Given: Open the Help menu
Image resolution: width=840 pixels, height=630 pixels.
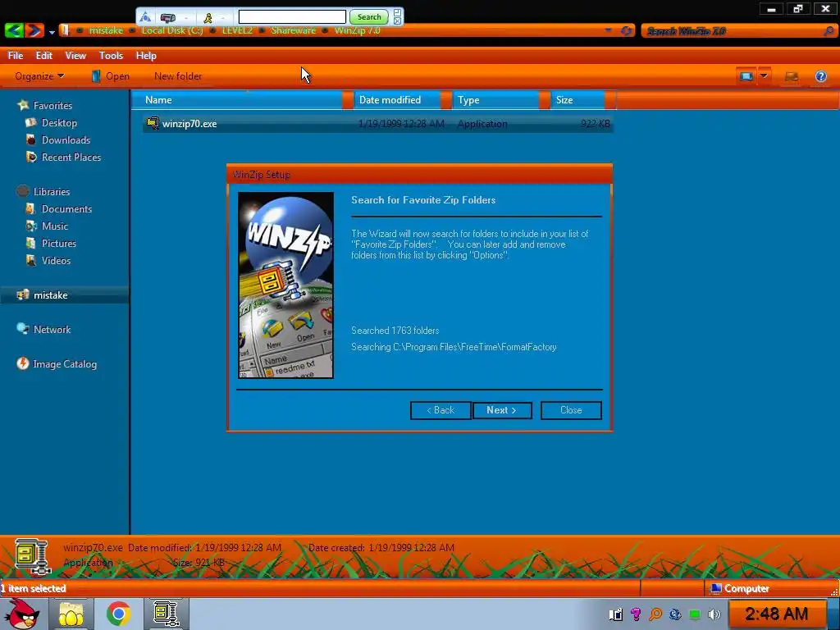Looking at the screenshot, I should tap(146, 55).
